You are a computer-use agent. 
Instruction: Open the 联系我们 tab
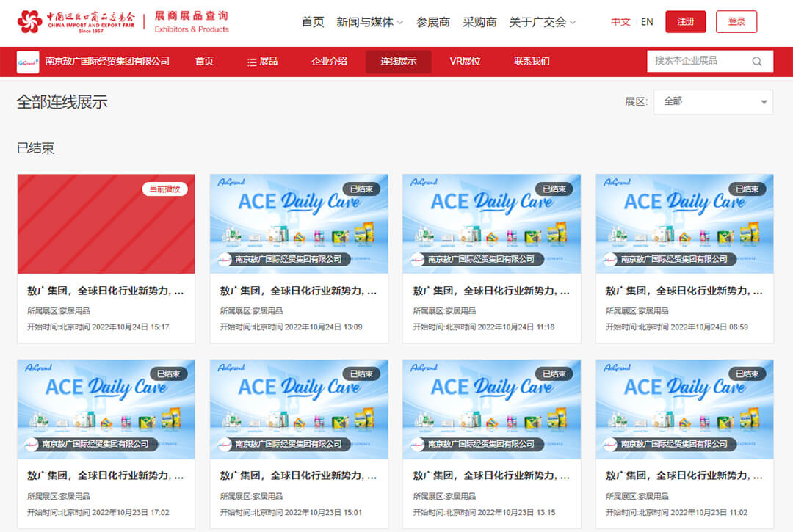[x=532, y=61]
